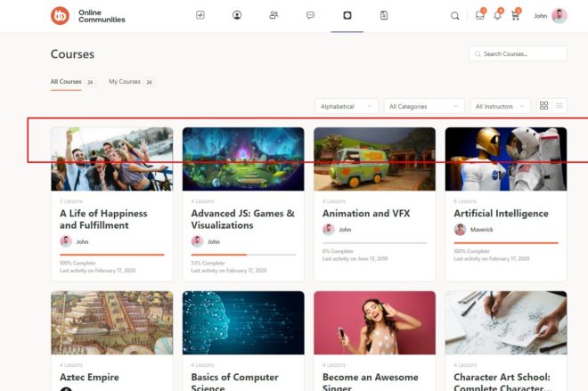Open the forums chat bubble icon
Screen dimensions: 588x391
[311, 15]
